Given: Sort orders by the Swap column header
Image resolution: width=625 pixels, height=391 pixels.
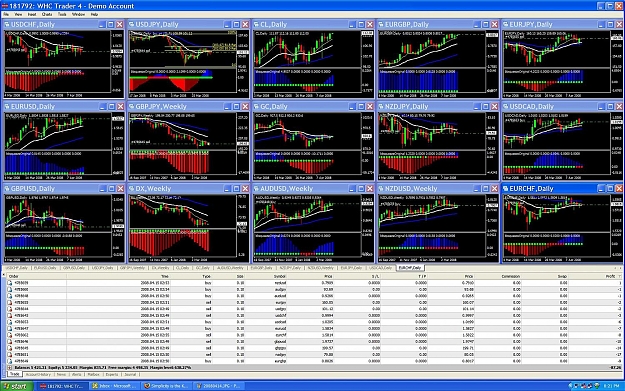Looking at the screenshot, I should tap(545, 276).
